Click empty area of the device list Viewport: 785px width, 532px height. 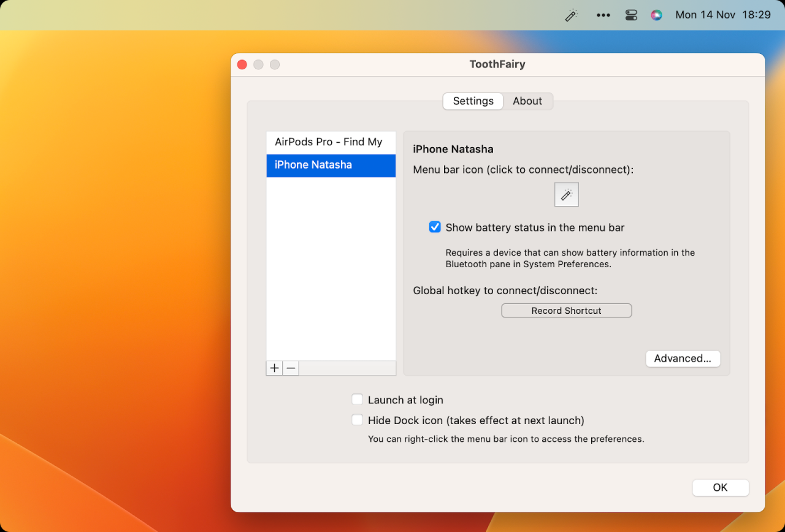(331, 270)
